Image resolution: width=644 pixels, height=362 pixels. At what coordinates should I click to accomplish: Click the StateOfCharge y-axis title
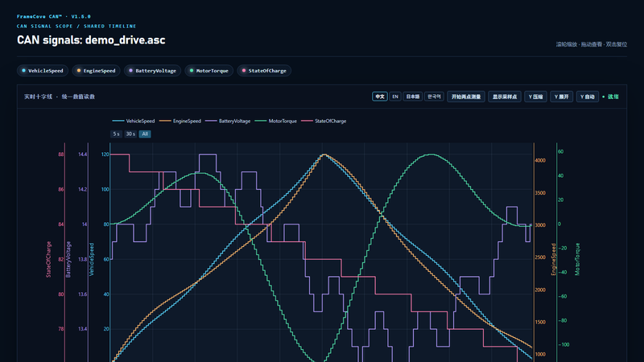[48, 259]
